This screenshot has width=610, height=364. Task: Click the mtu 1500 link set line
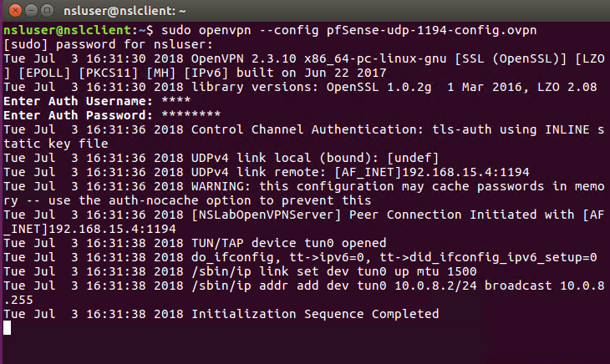(x=240, y=271)
